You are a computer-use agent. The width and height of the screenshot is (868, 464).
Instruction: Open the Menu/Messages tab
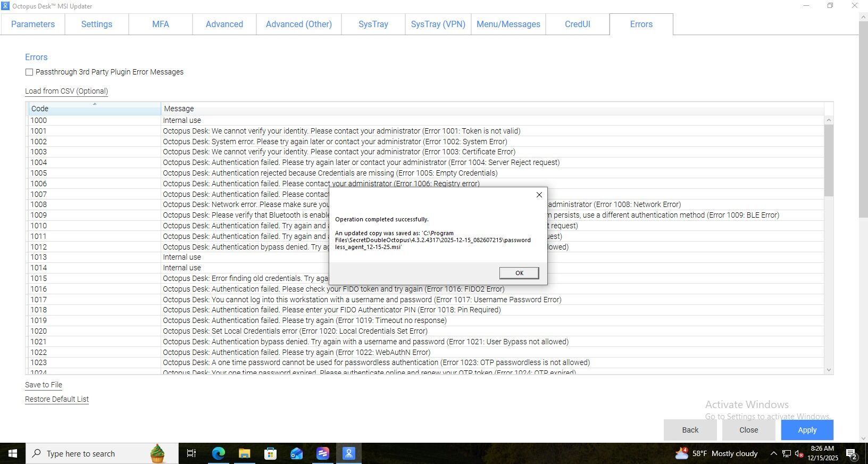(x=508, y=24)
